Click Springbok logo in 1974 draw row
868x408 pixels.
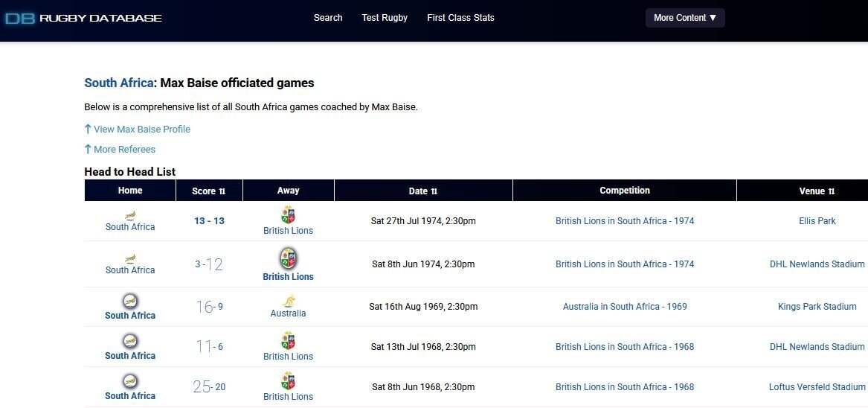[x=130, y=214]
